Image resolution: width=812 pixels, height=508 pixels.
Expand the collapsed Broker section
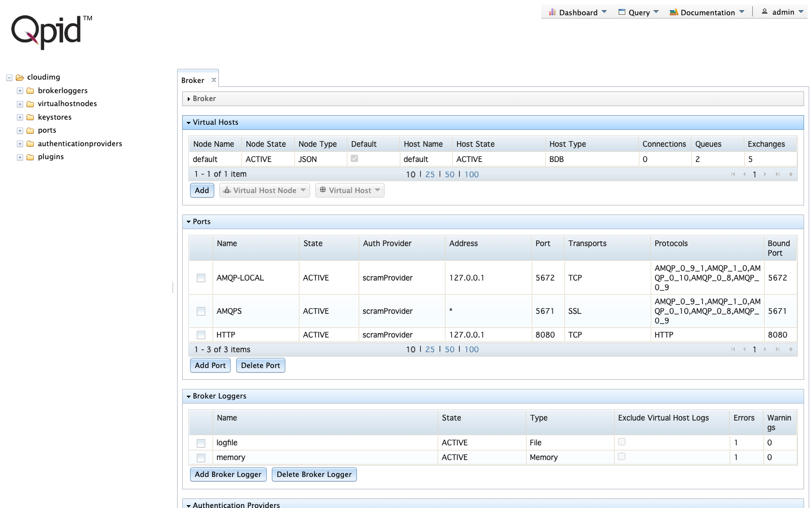coord(493,99)
